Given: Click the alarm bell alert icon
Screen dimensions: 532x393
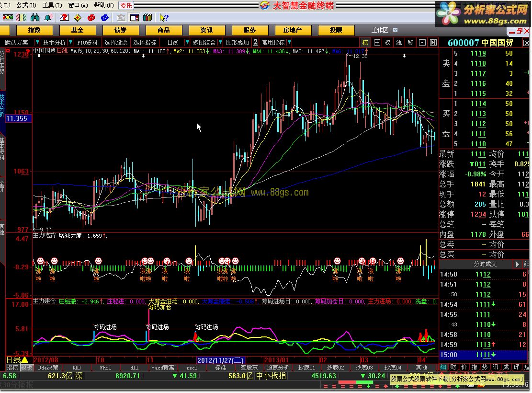Looking at the screenshot, I should pyautogui.click(x=49, y=17).
